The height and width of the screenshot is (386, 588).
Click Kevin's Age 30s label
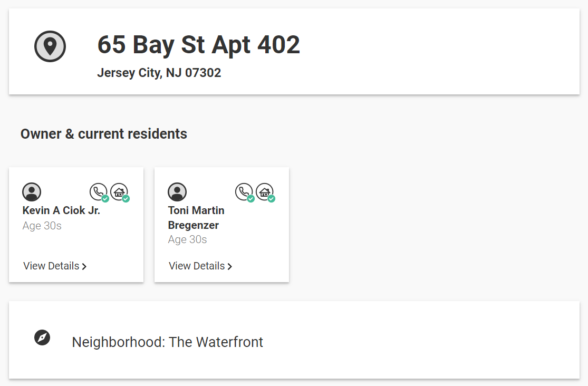pyautogui.click(x=42, y=226)
